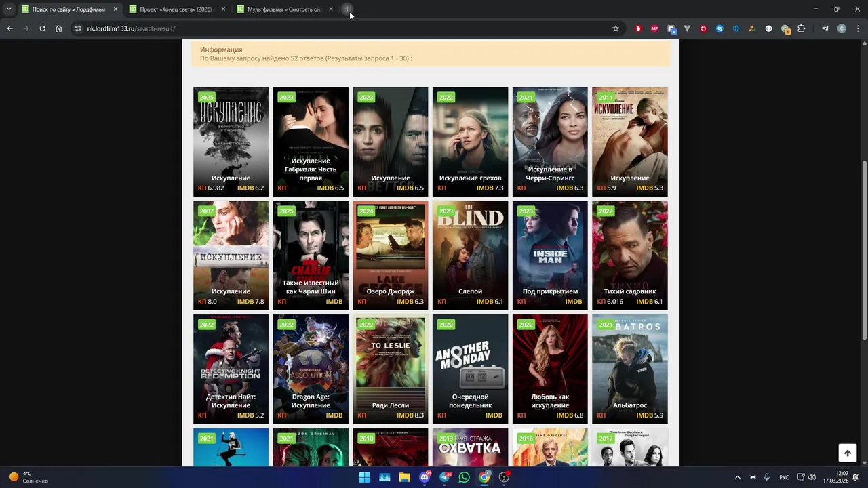Open the Chrome three-dot menu
Screen dimensions: 868x488
(857, 28)
